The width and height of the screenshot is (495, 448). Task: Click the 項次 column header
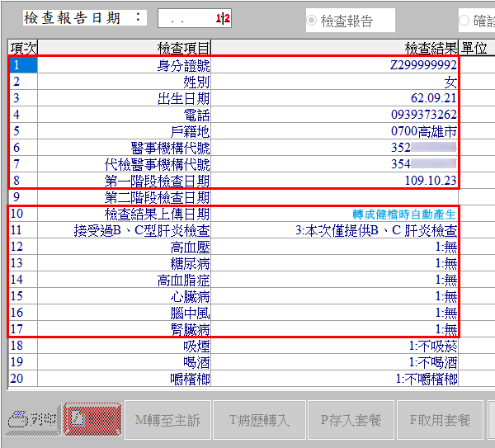(x=22, y=48)
